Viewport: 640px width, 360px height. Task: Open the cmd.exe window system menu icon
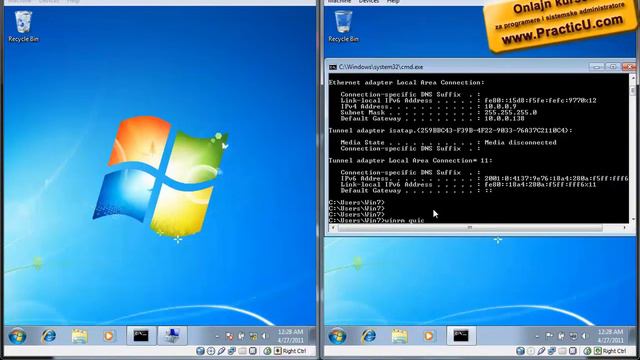[333, 67]
